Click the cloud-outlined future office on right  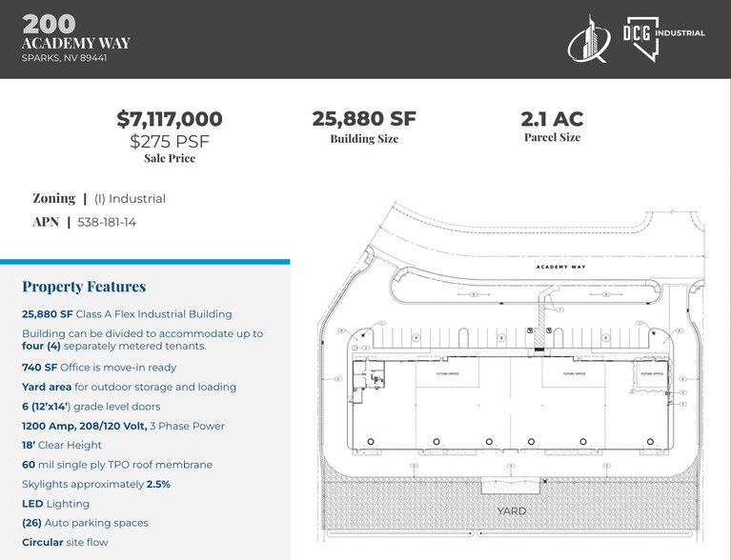tap(651, 374)
